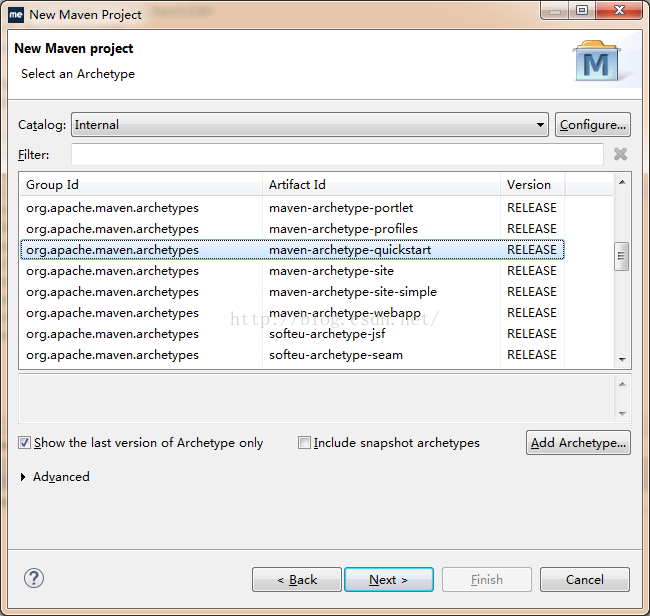
Task: Sort by the Version column header
Action: click(533, 184)
